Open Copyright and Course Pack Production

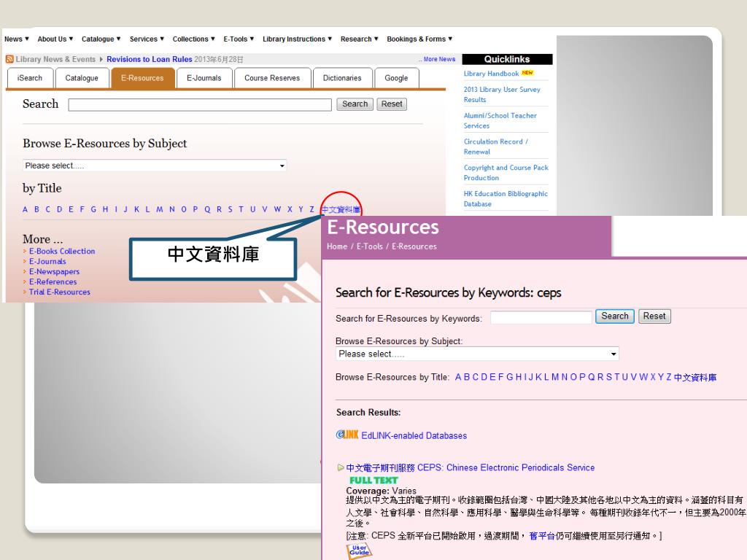click(506, 172)
